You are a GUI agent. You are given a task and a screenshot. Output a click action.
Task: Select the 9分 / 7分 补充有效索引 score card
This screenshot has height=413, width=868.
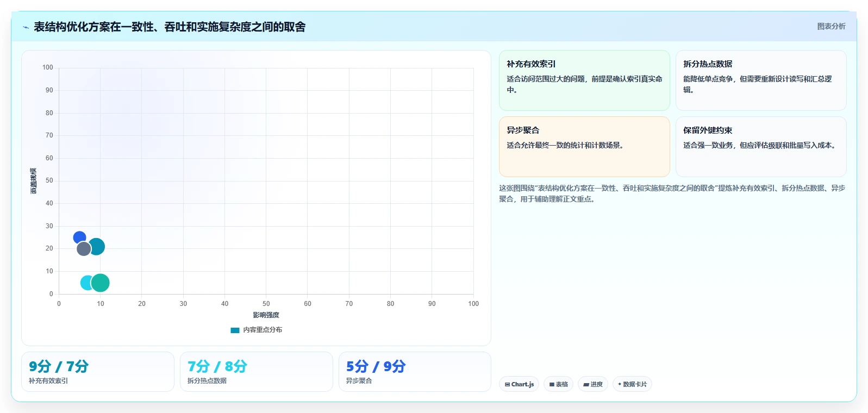coord(98,372)
